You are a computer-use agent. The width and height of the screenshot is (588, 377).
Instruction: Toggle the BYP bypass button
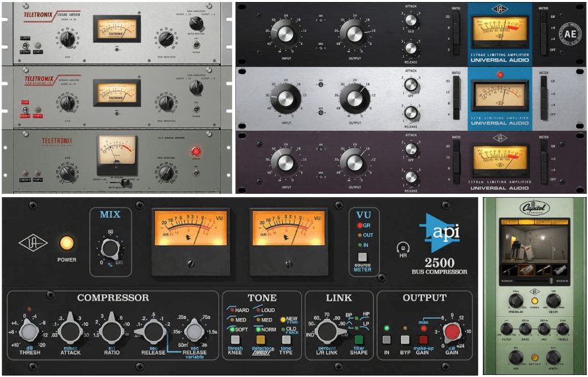pos(405,339)
